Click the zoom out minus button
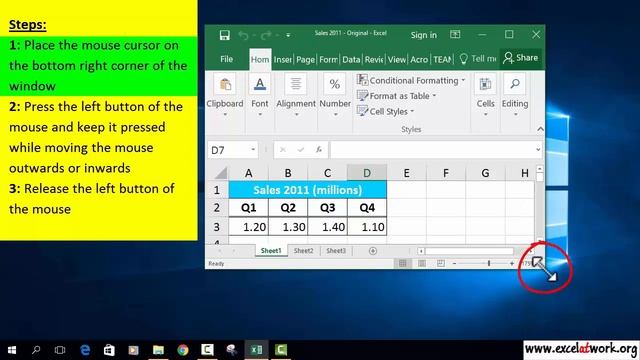The width and height of the screenshot is (640, 360). pos(454,264)
